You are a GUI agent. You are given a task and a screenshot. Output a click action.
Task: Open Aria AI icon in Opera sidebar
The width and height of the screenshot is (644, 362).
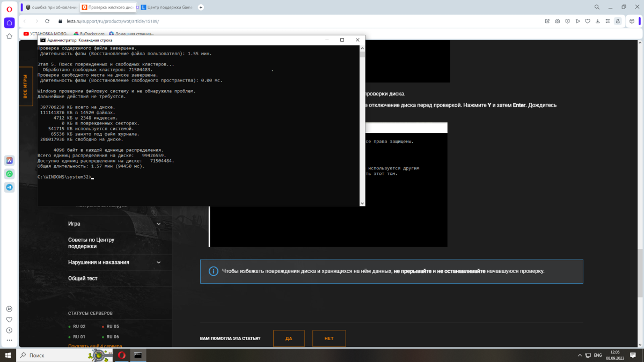9,160
